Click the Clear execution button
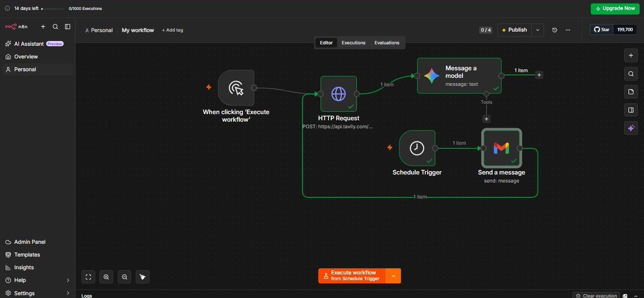Viewport: 644px width, 298px height. coord(596,295)
